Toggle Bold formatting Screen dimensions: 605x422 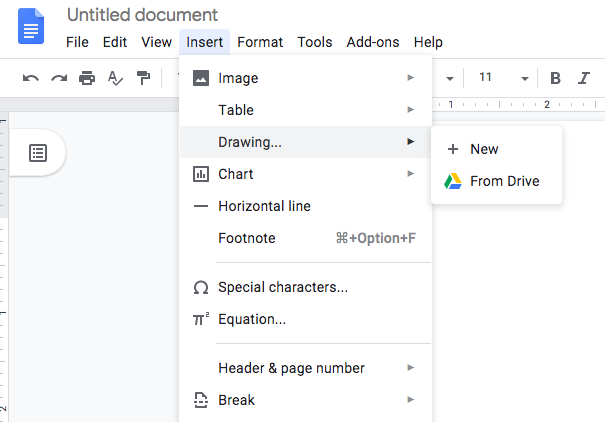click(555, 78)
